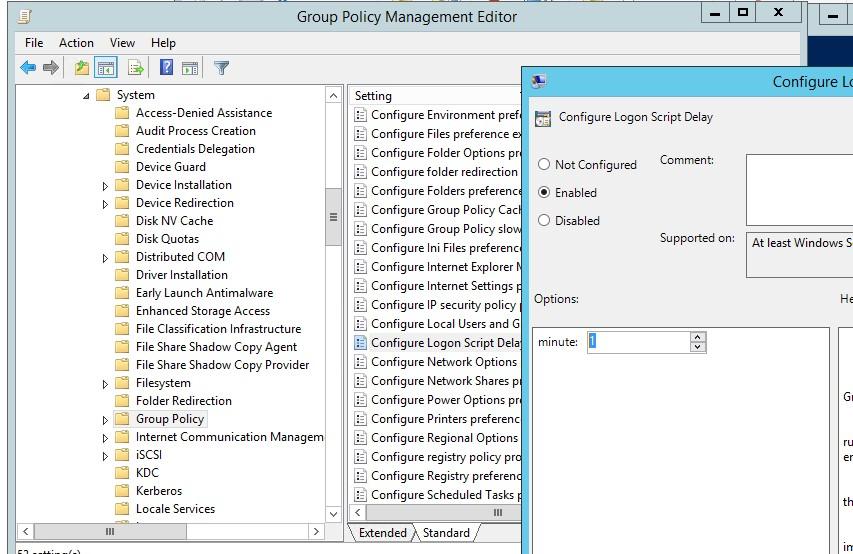This screenshot has height=554, width=853.
Task: Click the Configure Scheduled Tasks policy icon
Action: click(x=360, y=495)
